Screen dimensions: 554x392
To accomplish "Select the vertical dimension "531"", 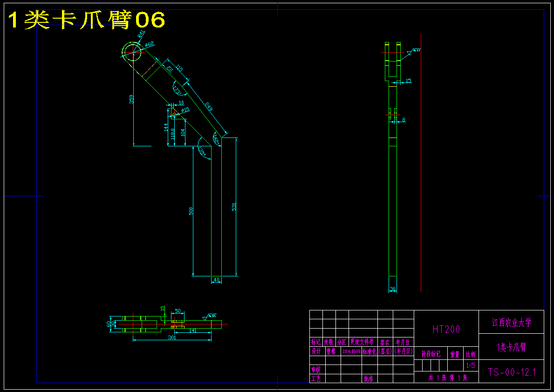I will coord(233,207).
